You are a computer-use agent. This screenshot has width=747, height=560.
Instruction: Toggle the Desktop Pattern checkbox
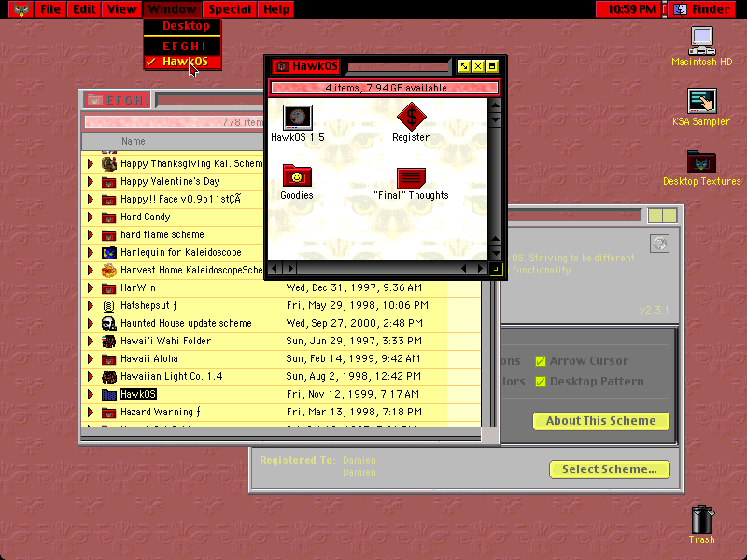point(541,382)
